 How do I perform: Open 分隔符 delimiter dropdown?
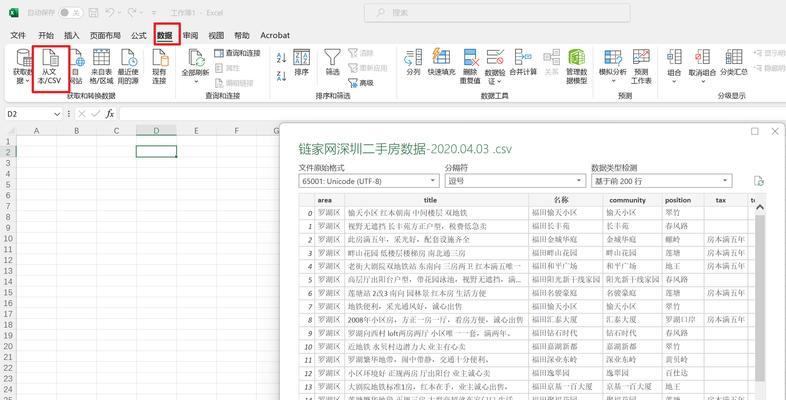coord(515,181)
